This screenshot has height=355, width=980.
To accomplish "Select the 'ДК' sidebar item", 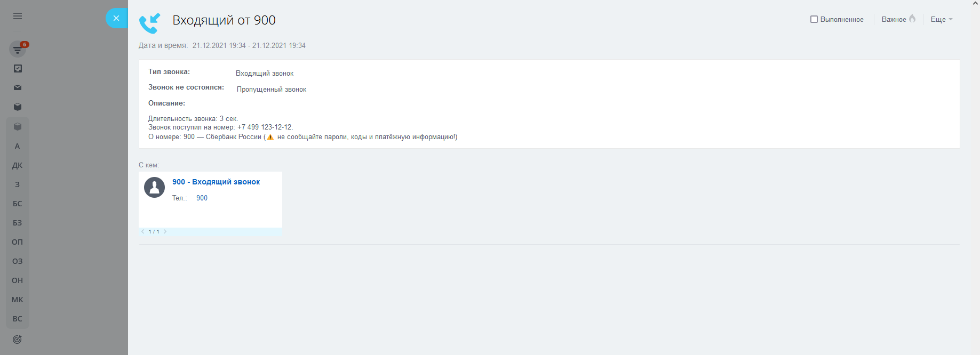I will click(x=18, y=165).
